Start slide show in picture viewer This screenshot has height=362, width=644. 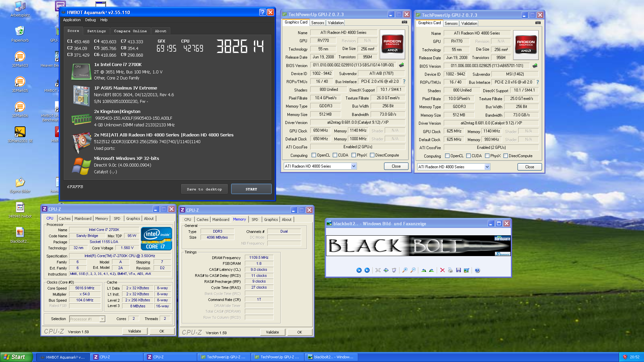coord(394,270)
